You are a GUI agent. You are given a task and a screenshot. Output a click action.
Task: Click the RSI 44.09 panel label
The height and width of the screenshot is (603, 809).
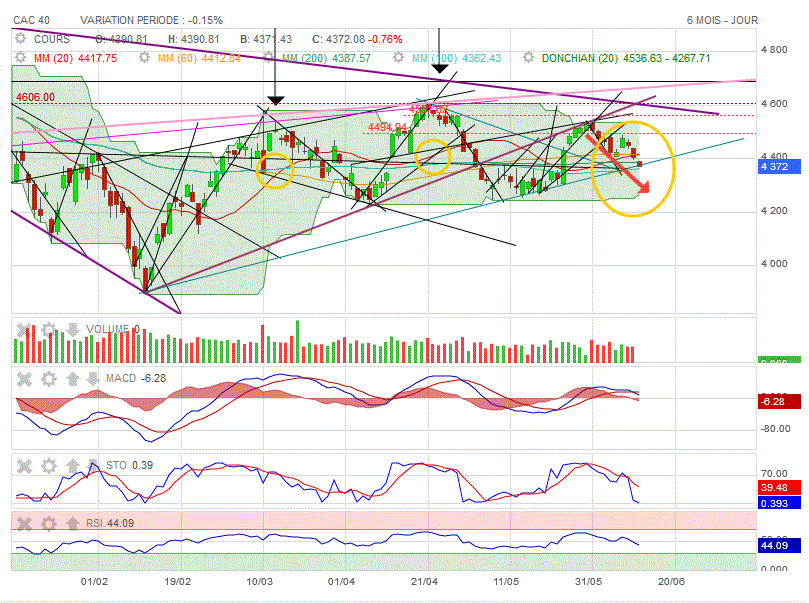point(110,523)
